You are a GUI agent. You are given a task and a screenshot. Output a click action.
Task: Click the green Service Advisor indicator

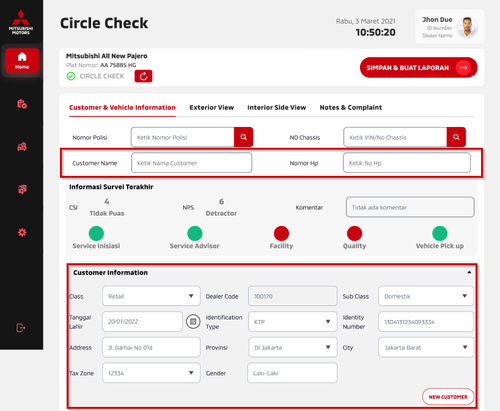tap(195, 233)
